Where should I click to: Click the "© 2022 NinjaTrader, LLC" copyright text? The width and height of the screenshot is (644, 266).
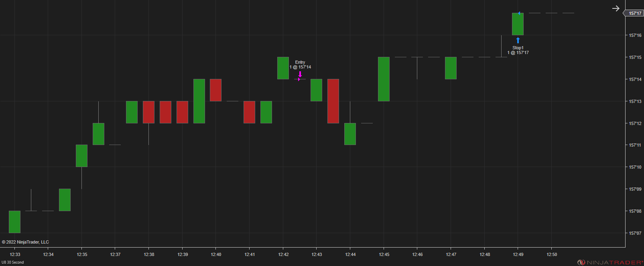(x=25, y=242)
